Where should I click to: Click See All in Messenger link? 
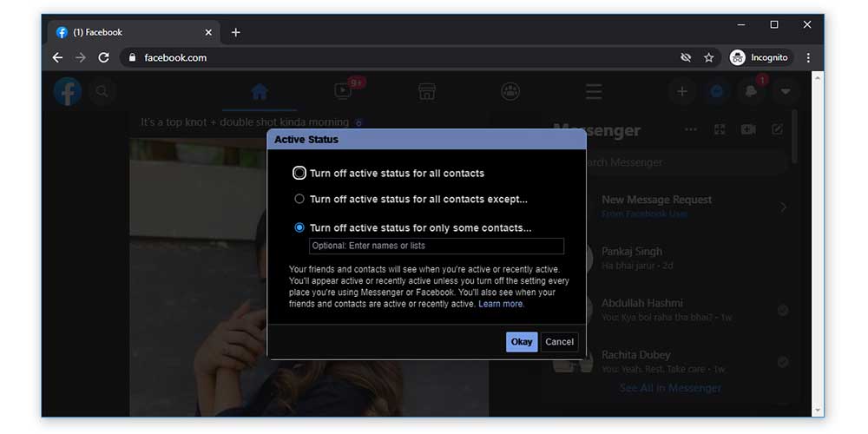tap(670, 388)
